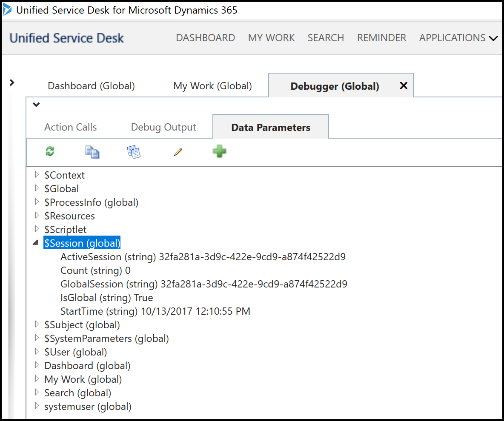Expand the $Scriptlet node arrow
Image resolution: width=504 pixels, height=421 pixels.
pos(37,229)
